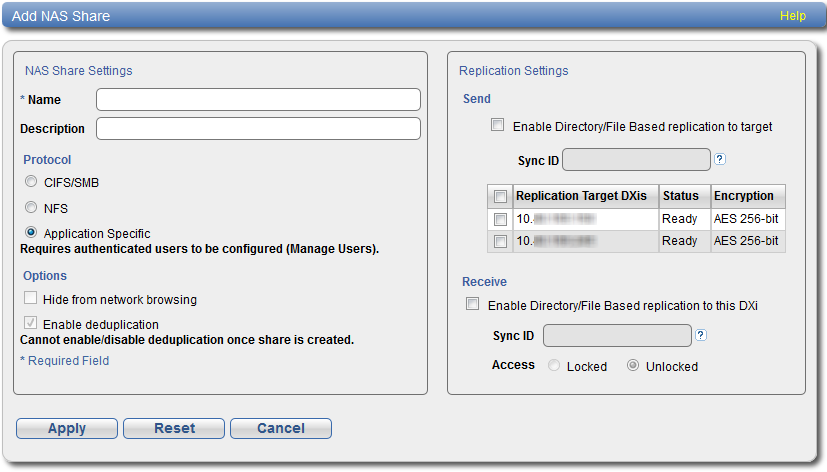This screenshot has width=827, height=472.
Task: Toggle the Enable deduplication checkbox
Action: (x=31, y=324)
